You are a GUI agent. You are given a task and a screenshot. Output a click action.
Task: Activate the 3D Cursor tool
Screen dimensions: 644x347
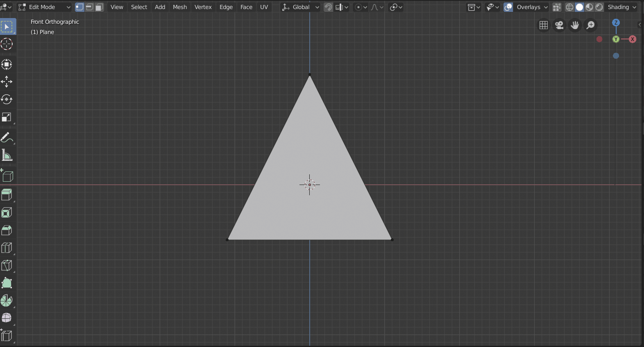[7, 44]
